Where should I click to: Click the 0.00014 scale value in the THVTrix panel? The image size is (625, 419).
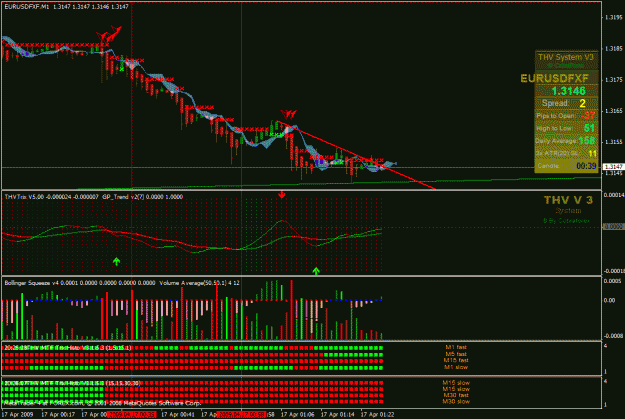pyautogui.click(x=614, y=195)
